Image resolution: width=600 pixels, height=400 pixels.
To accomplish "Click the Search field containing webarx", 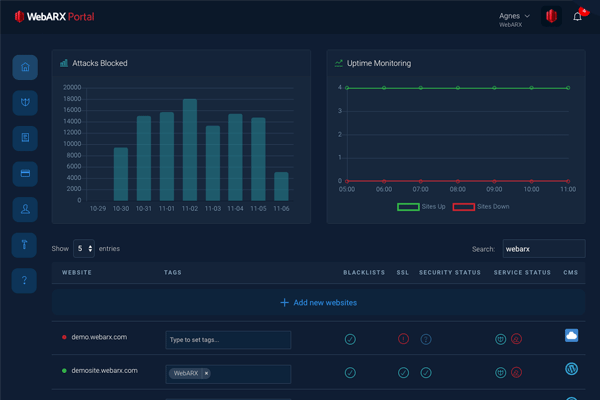I will 544,249.
